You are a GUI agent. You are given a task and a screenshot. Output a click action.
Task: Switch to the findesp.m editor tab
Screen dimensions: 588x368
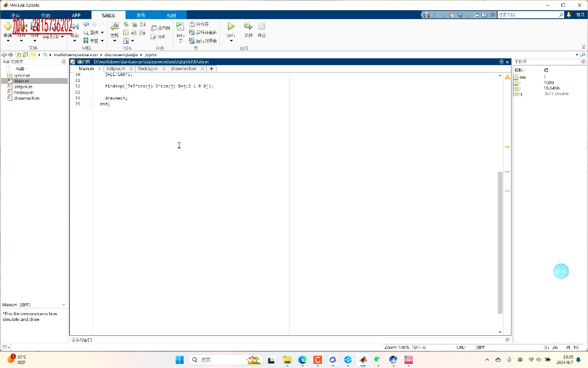click(x=148, y=68)
